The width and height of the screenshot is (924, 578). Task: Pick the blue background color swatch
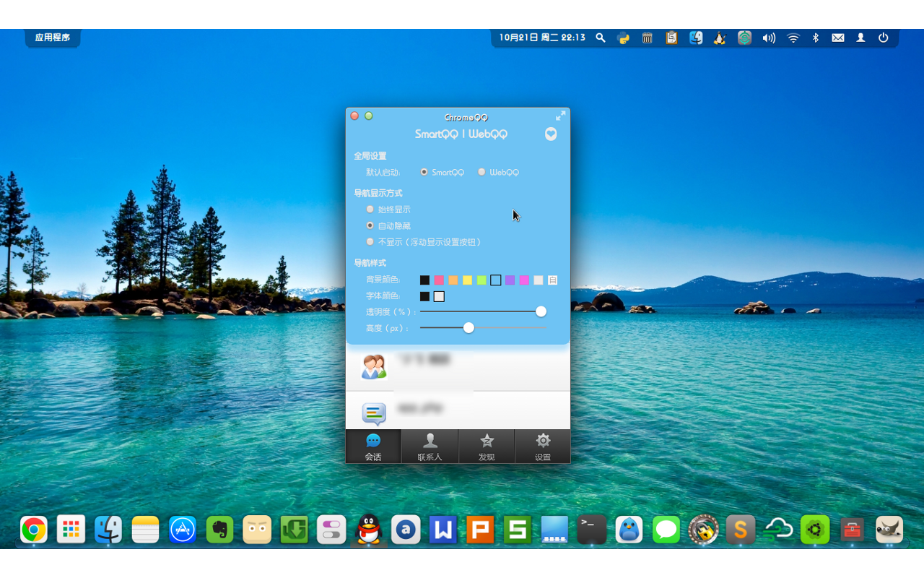tap(496, 280)
